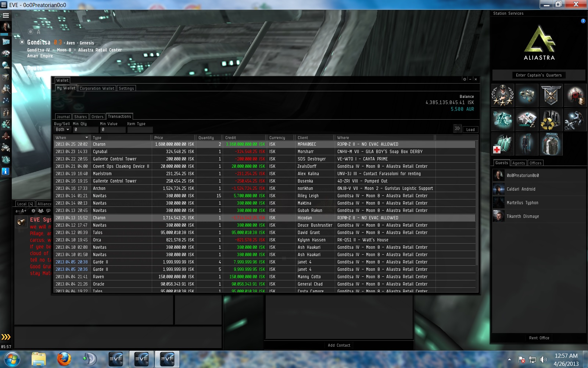588x368 pixels.
Task: Click the Min Qty input field
Action: (x=86, y=130)
